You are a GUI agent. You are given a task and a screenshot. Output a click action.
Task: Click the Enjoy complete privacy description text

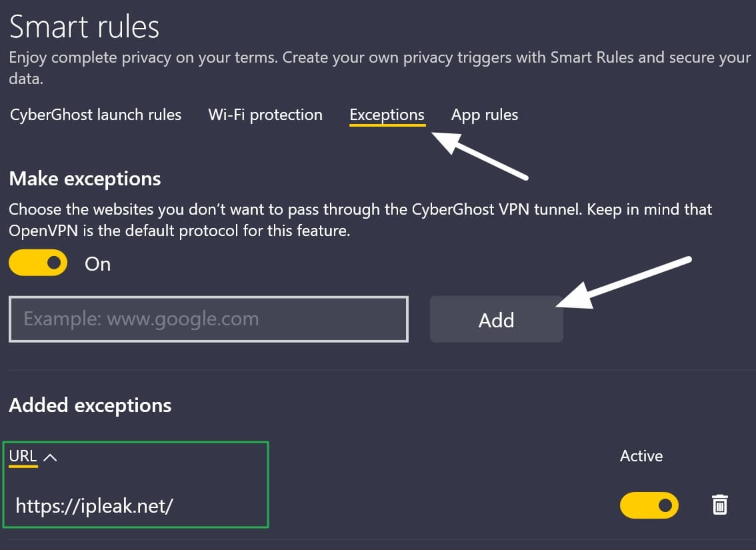click(380, 67)
